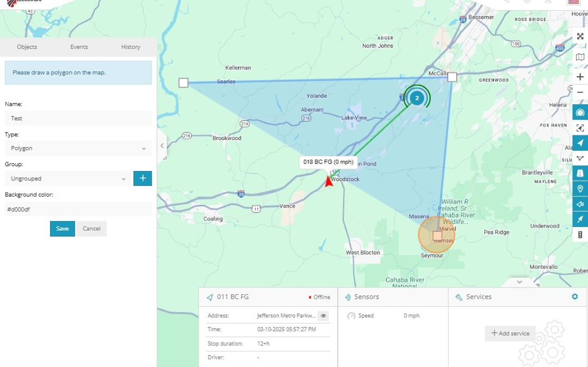Click the cluster marker numbered 2
Viewport: 588px width, 367px height.
point(417,98)
